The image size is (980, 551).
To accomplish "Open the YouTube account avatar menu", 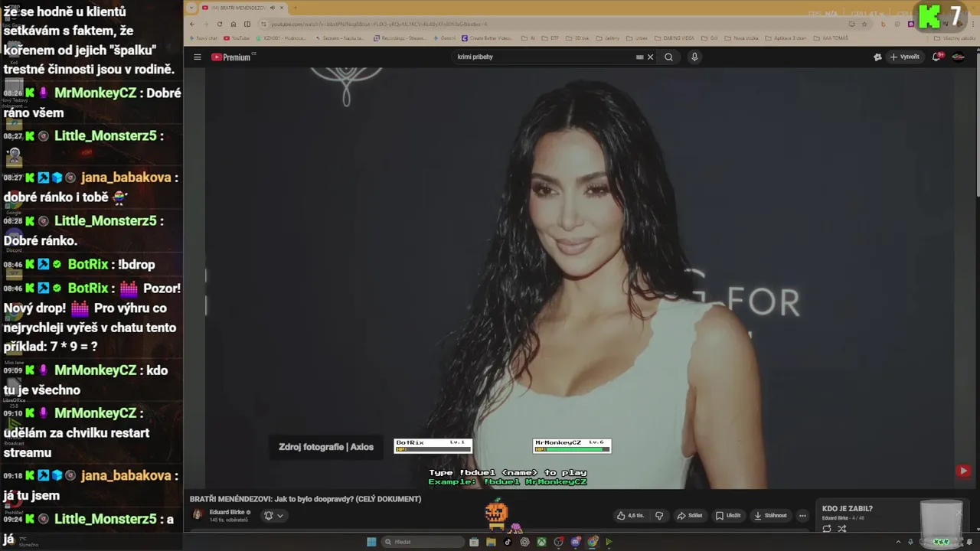I will pos(958,57).
